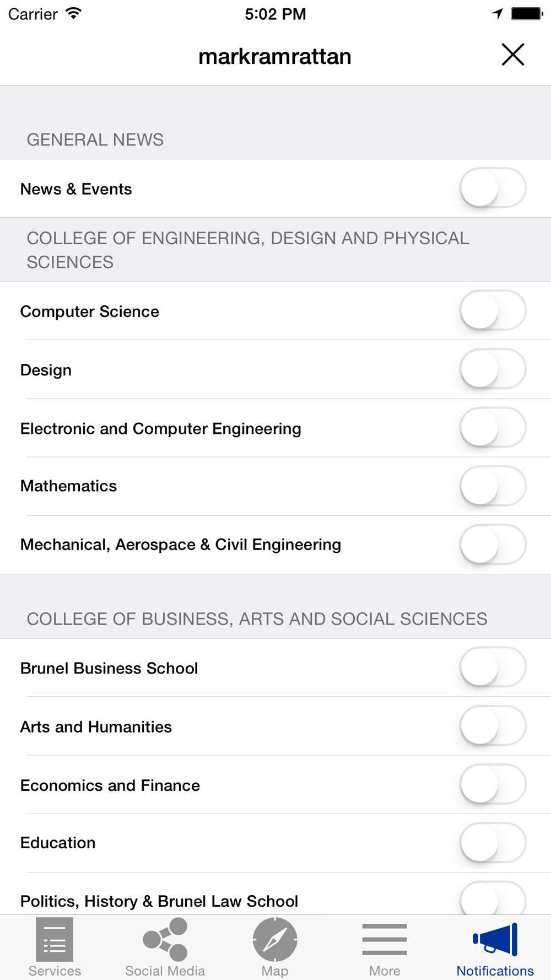The image size is (551, 980).
Task: Switch on Mechanical, Aerospace & Civil Engineering
Action: [x=493, y=545]
